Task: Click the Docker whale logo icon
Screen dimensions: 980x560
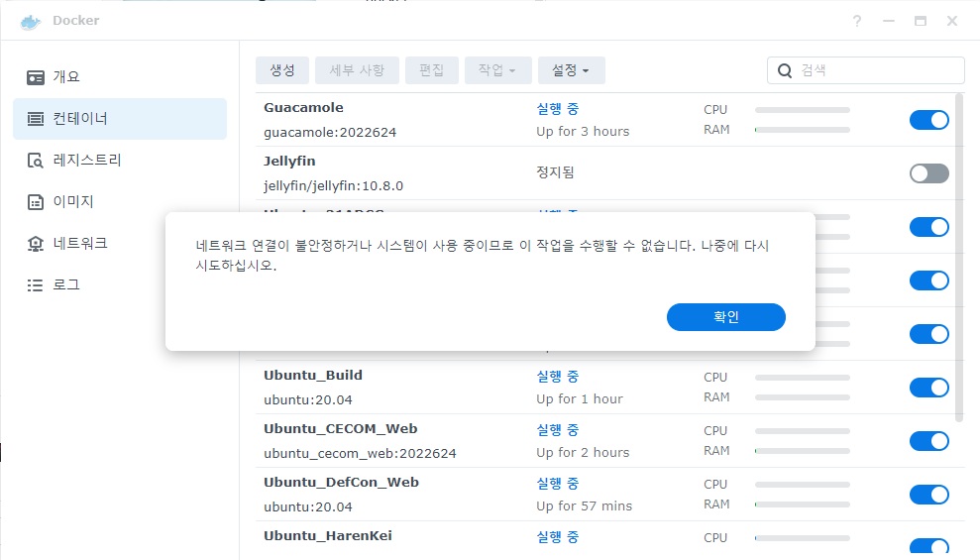Action: coord(30,21)
